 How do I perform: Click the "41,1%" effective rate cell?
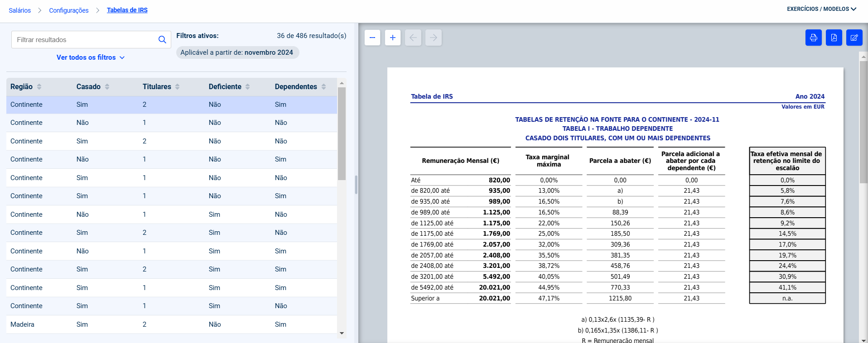pyautogui.click(x=787, y=287)
